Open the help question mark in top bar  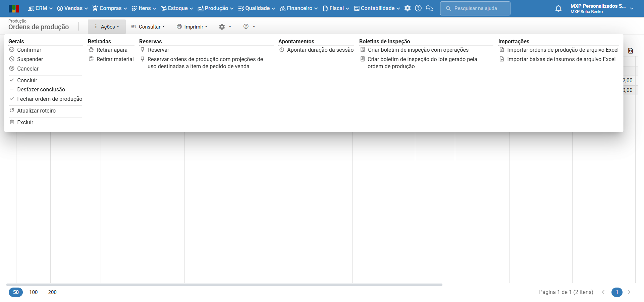[x=418, y=8]
